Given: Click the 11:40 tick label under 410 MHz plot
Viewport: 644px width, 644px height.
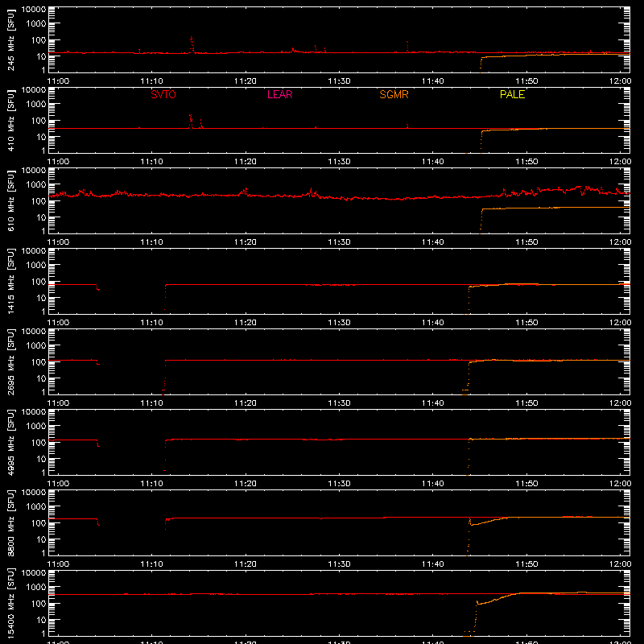Looking at the screenshot, I should point(433,162).
